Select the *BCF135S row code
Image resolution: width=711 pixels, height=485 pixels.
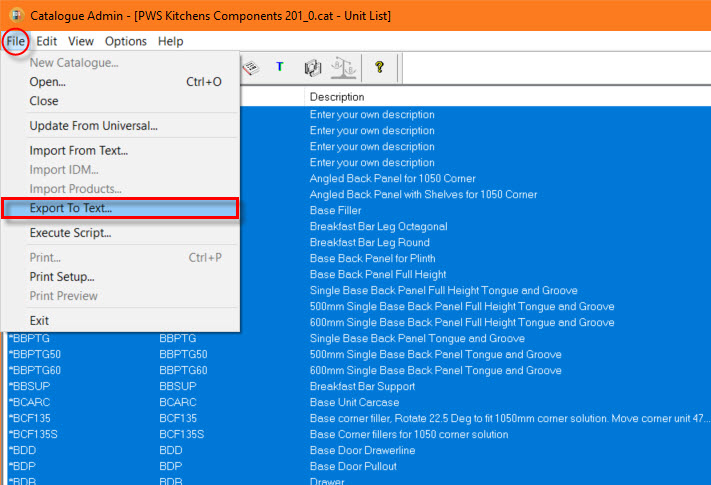(x=34, y=434)
